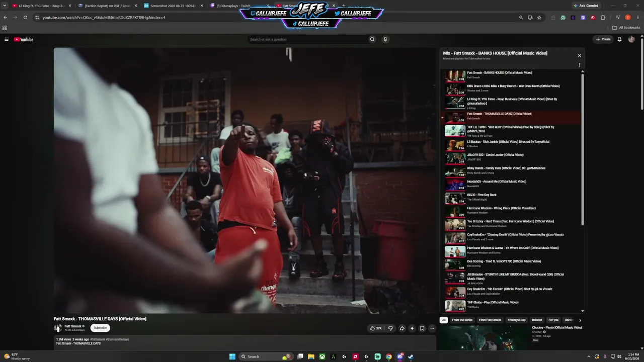
Task: Switch to the Lil King Ft. YFG Fatso tab
Action: coord(41,6)
